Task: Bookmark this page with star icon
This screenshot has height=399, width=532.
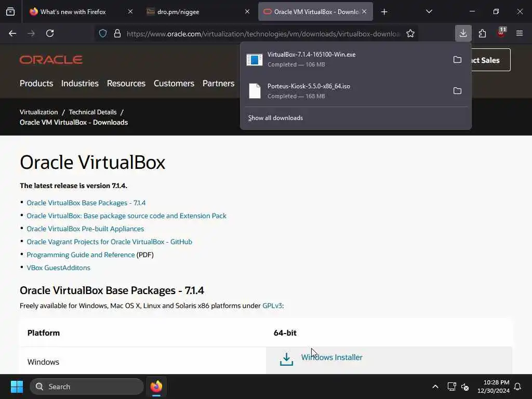Action: pyautogui.click(x=410, y=33)
